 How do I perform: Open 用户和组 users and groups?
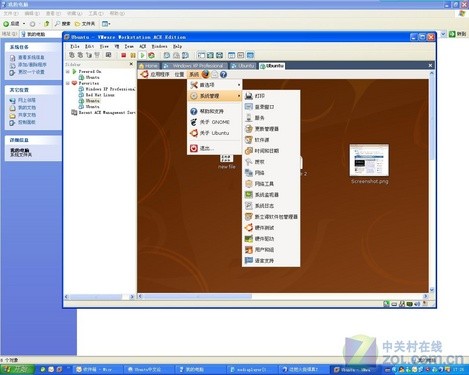pos(271,250)
